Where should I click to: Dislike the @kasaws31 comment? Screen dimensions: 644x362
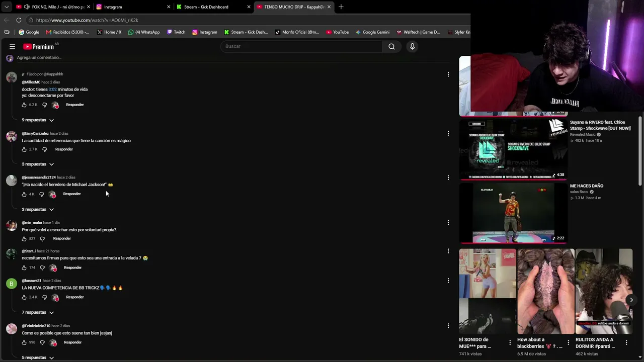[44, 297]
